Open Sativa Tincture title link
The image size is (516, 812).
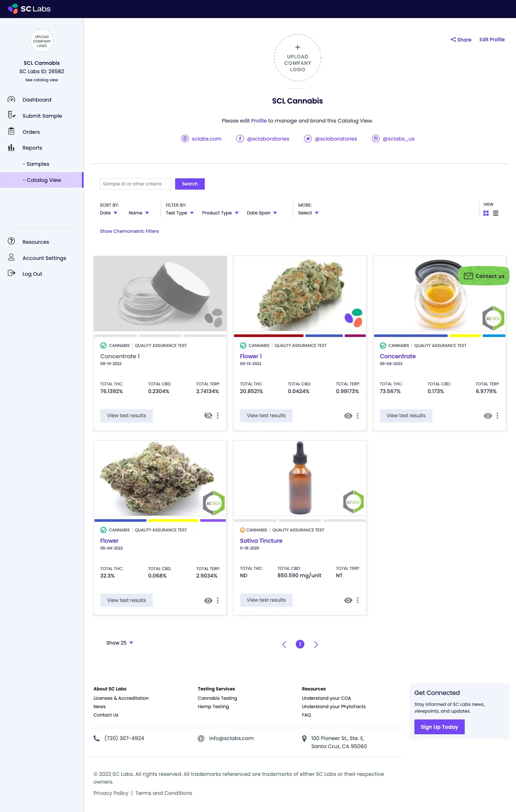261,540
